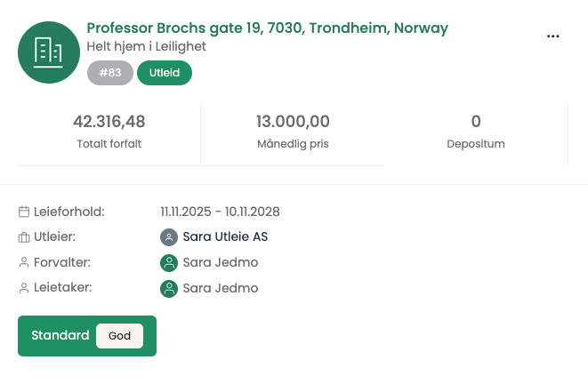Click the calendar icon beside Leieforhold
Viewport: 588px width, 384px height.
tap(24, 212)
